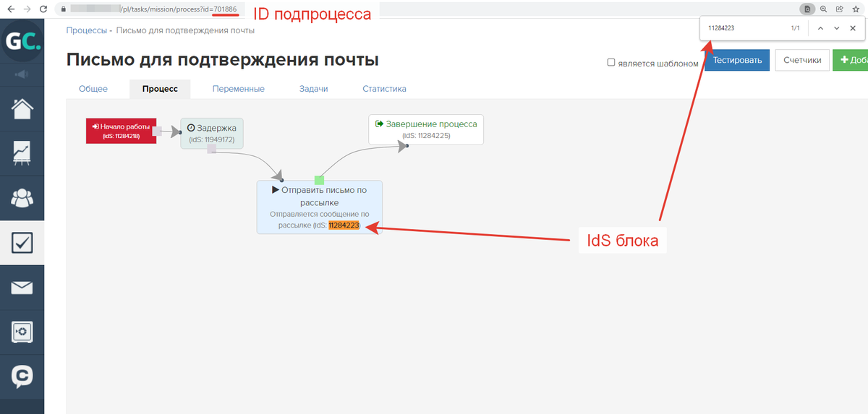Close the browser find bar
Image resolution: width=868 pixels, height=414 pixels.
[x=853, y=28]
